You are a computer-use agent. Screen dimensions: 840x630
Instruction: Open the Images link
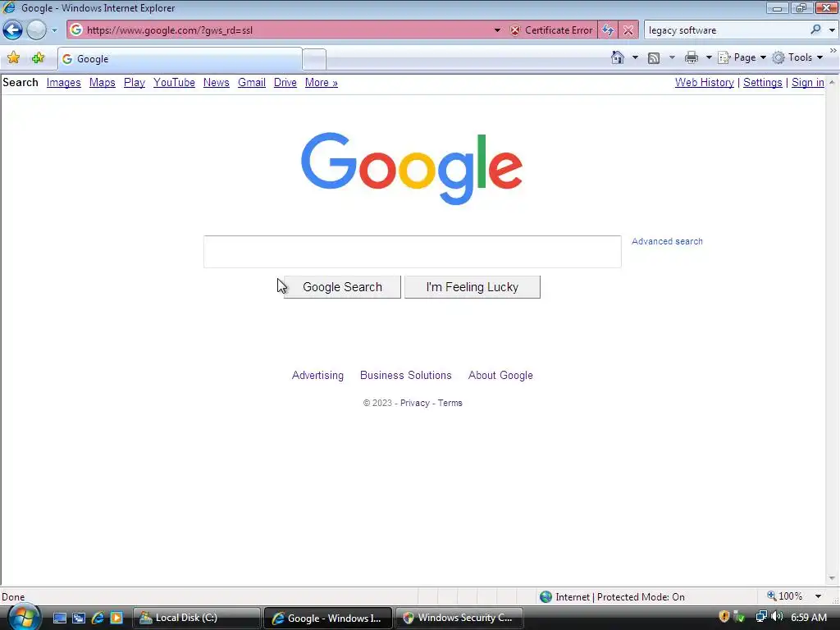coord(63,83)
